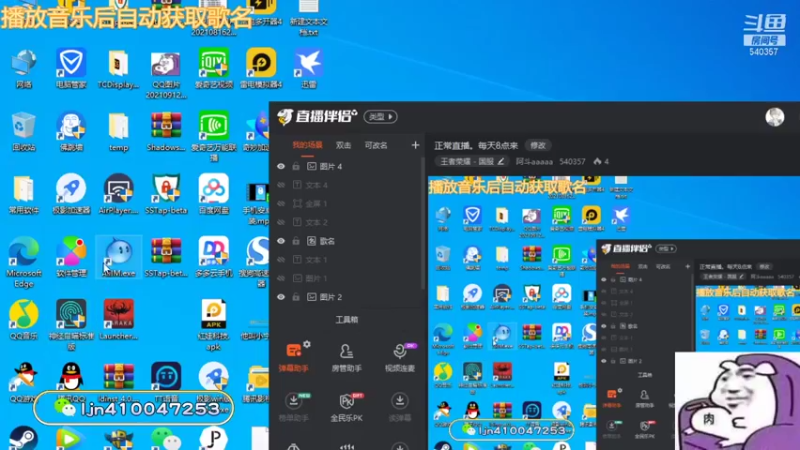Open 弹幕助手 settings gear
This screenshot has width=800, height=450.
307,344
